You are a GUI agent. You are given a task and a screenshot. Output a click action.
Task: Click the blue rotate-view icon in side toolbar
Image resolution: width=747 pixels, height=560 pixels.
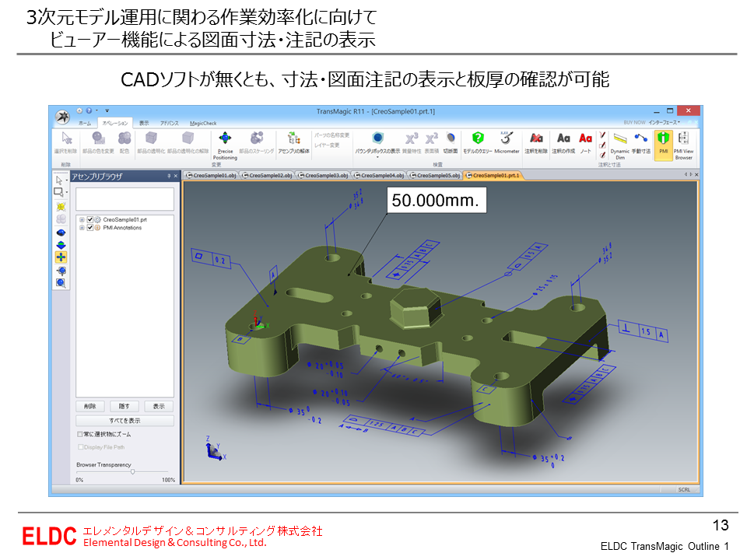(x=61, y=233)
